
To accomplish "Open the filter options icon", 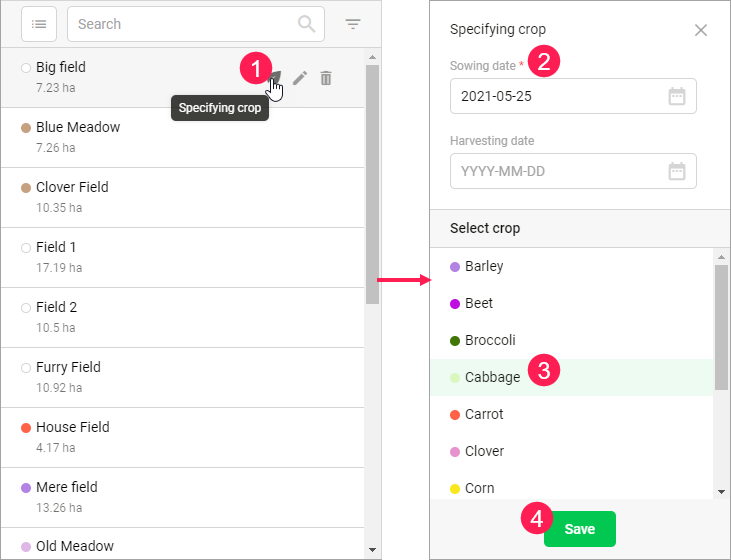I will (x=353, y=24).
